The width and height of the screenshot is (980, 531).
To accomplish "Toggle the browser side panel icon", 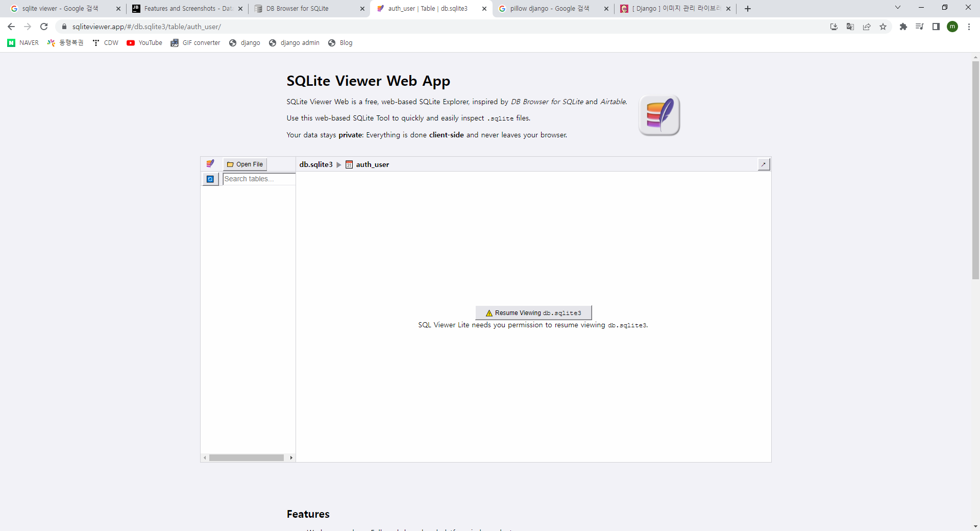I will pos(936,27).
